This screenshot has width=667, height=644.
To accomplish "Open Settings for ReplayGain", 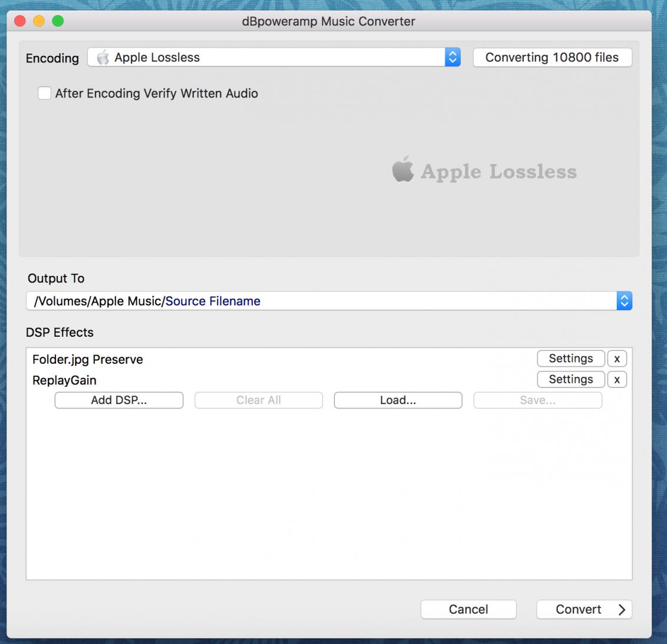I will pyautogui.click(x=570, y=380).
